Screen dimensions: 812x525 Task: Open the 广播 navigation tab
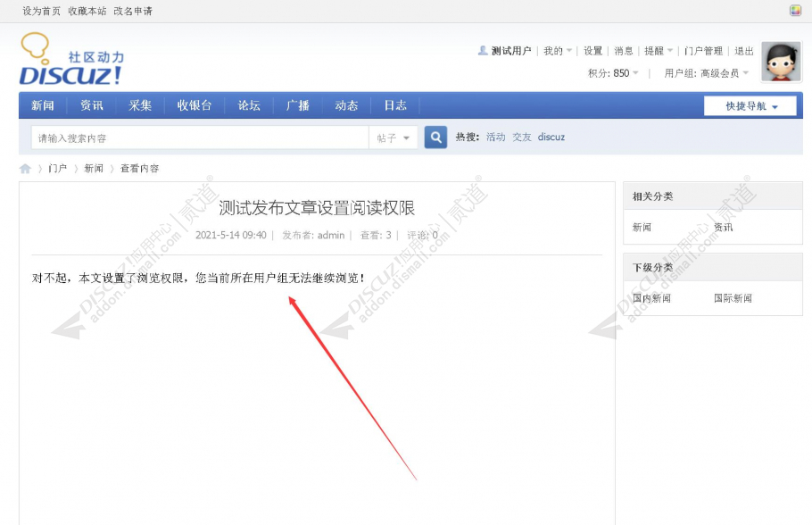(x=298, y=105)
